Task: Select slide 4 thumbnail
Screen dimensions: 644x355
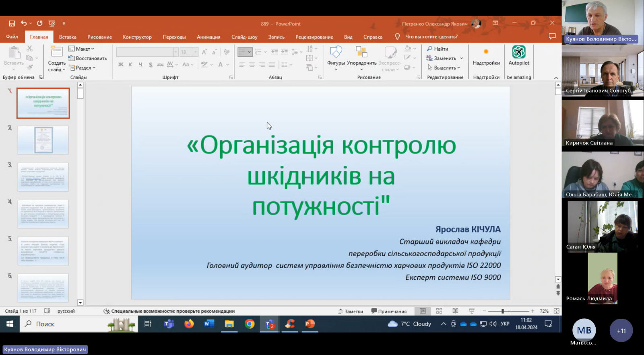Action: tap(43, 214)
